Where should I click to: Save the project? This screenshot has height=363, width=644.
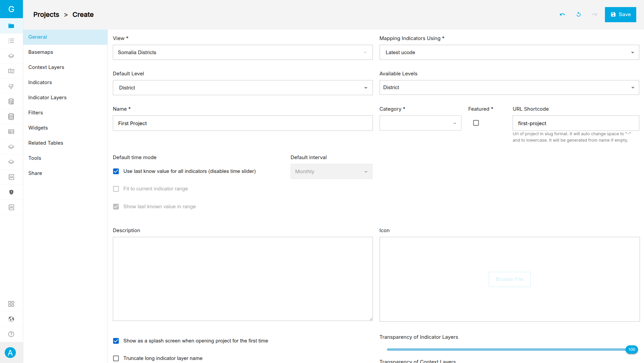(x=620, y=14)
